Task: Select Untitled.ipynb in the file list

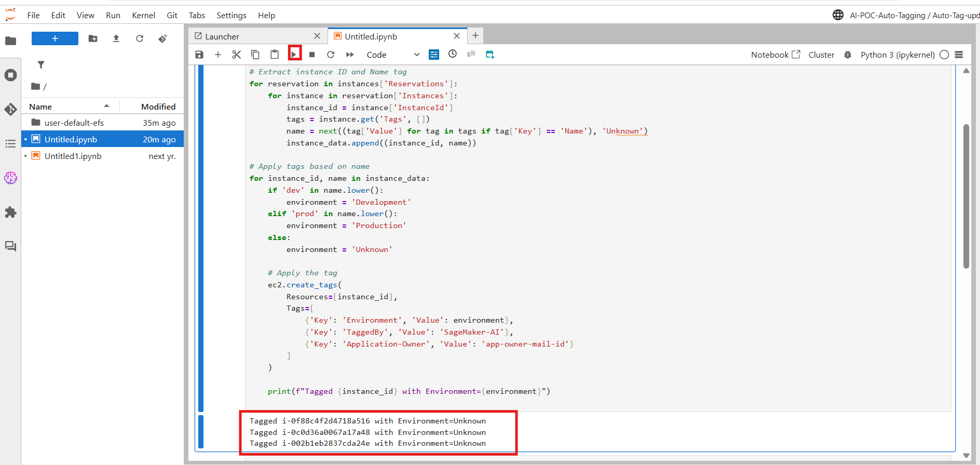Action: tap(103, 139)
